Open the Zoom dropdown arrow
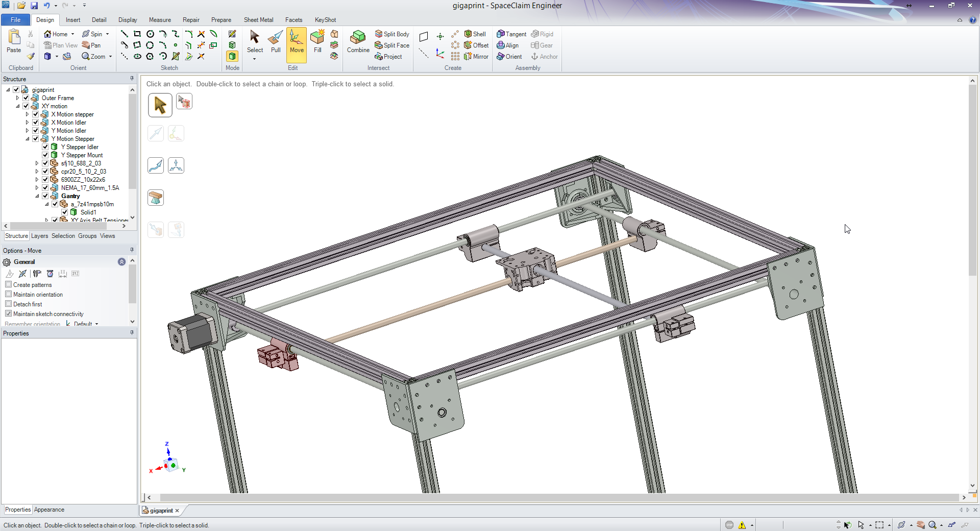This screenshot has height=531, width=980. (110, 57)
